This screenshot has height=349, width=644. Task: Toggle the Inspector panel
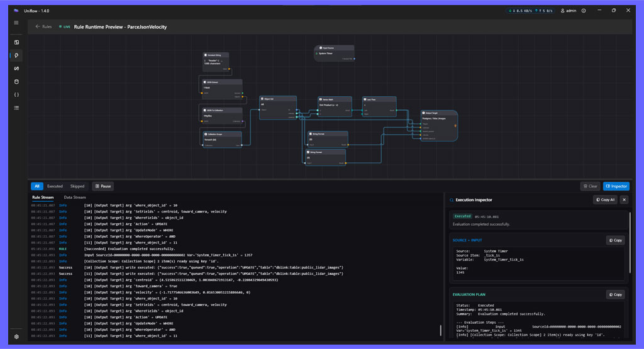coord(616,186)
